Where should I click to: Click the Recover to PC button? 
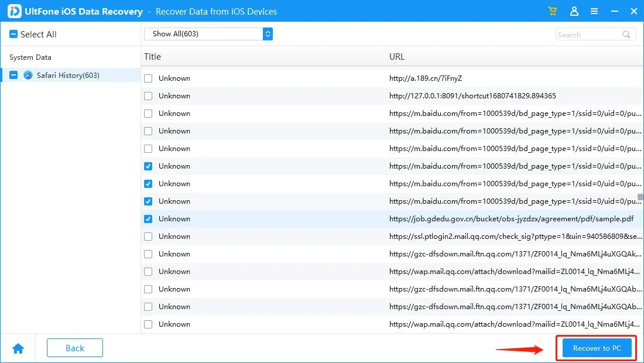pyautogui.click(x=597, y=348)
